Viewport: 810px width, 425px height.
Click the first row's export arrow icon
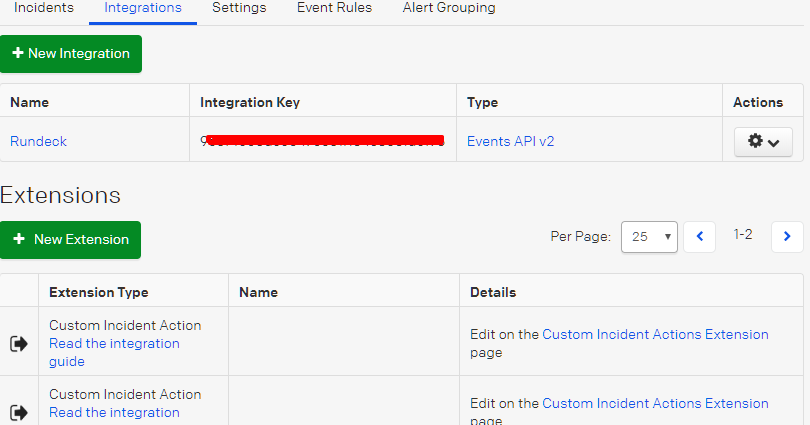click(x=19, y=344)
